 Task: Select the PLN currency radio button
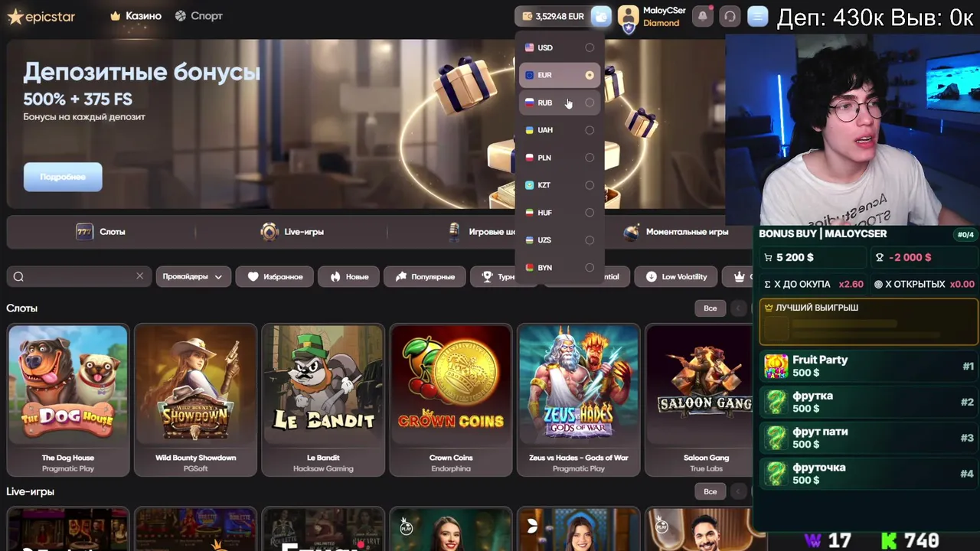tap(590, 158)
